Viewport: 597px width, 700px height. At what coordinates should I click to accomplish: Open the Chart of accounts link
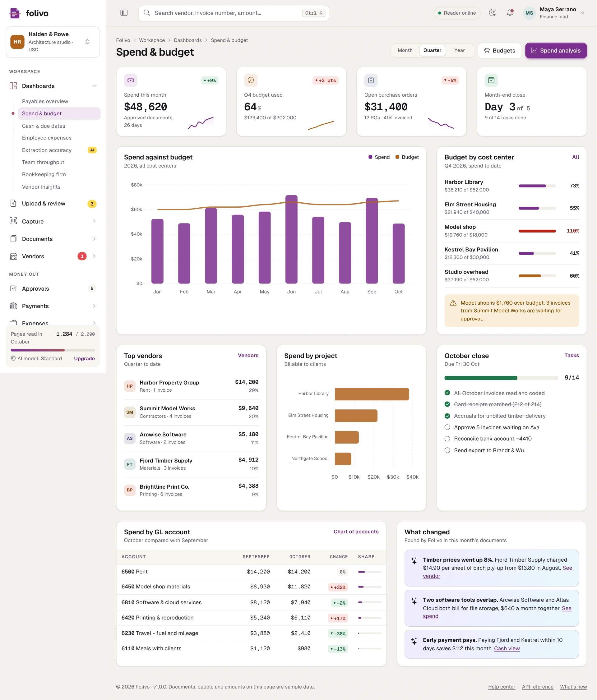(356, 532)
